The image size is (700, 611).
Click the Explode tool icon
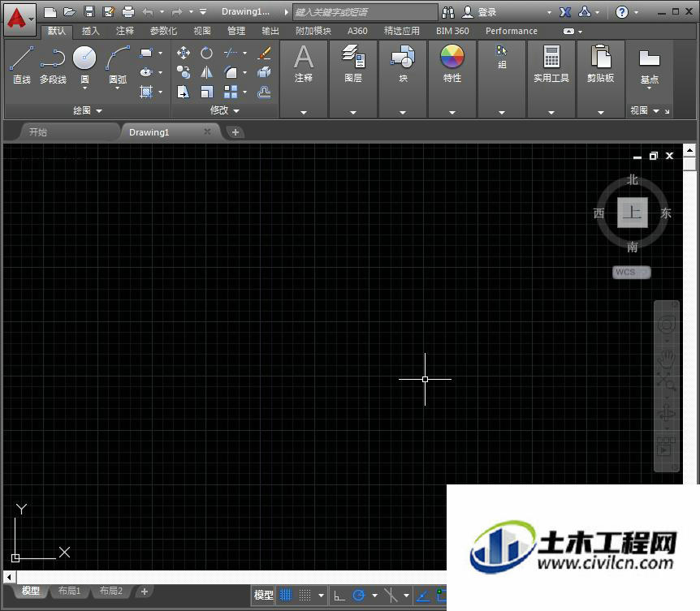tap(264, 72)
